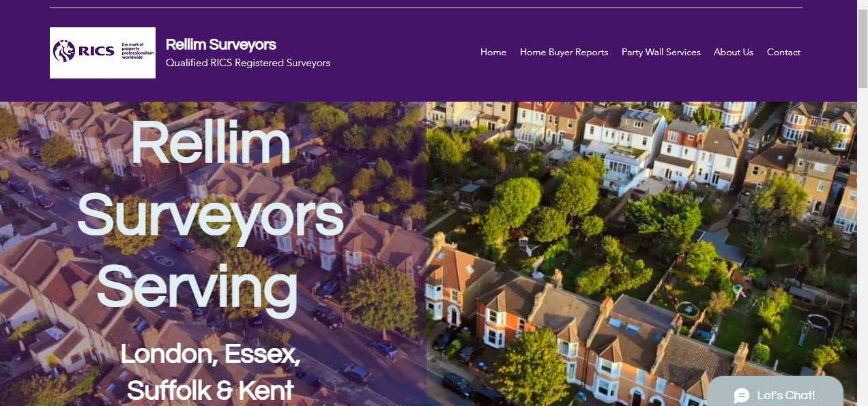Click the Rellim Surveyors site title
This screenshot has height=406, width=868.
(221, 45)
